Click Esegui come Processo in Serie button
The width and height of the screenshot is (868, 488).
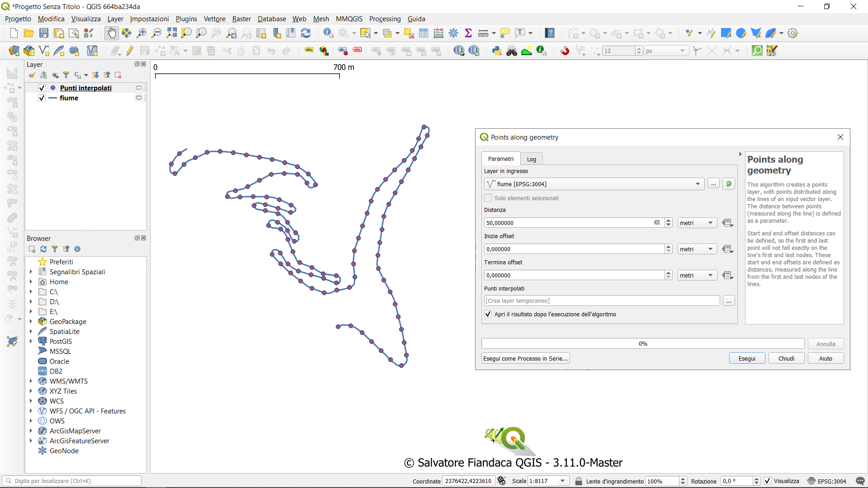coord(525,358)
